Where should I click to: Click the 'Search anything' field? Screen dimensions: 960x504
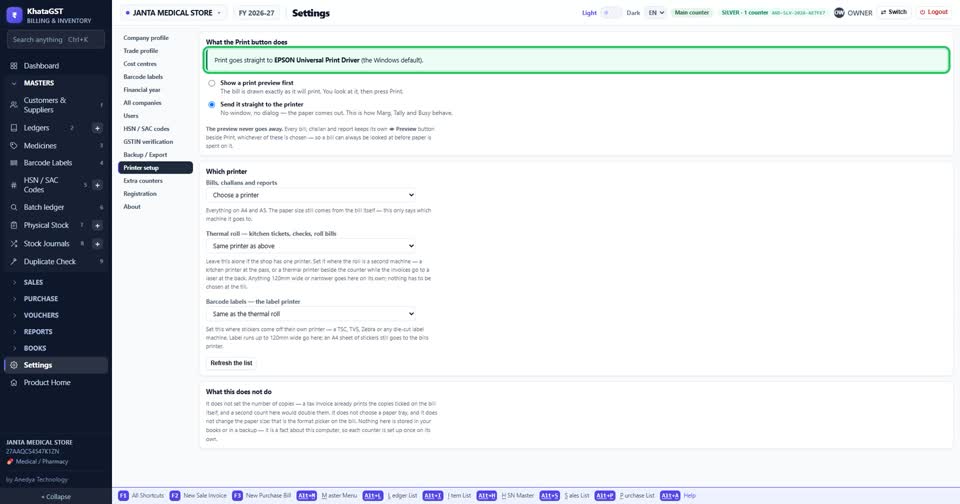click(55, 40)
